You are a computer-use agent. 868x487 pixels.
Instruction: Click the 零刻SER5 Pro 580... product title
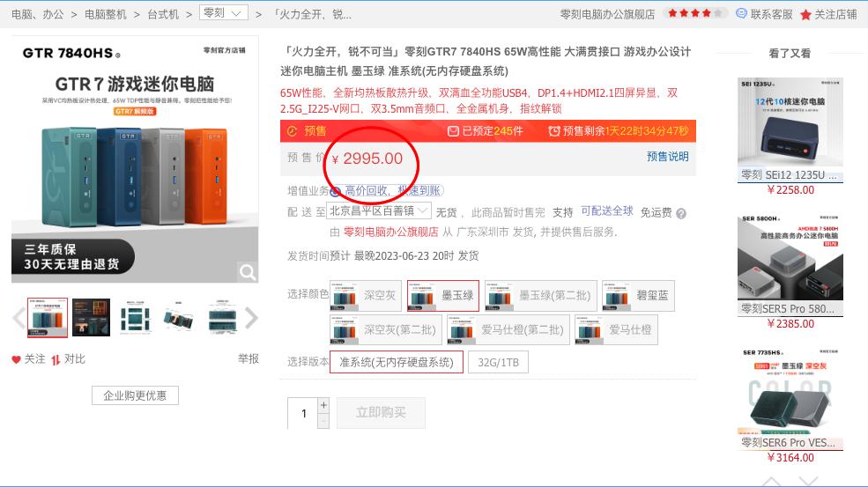[x=788, y=309]
